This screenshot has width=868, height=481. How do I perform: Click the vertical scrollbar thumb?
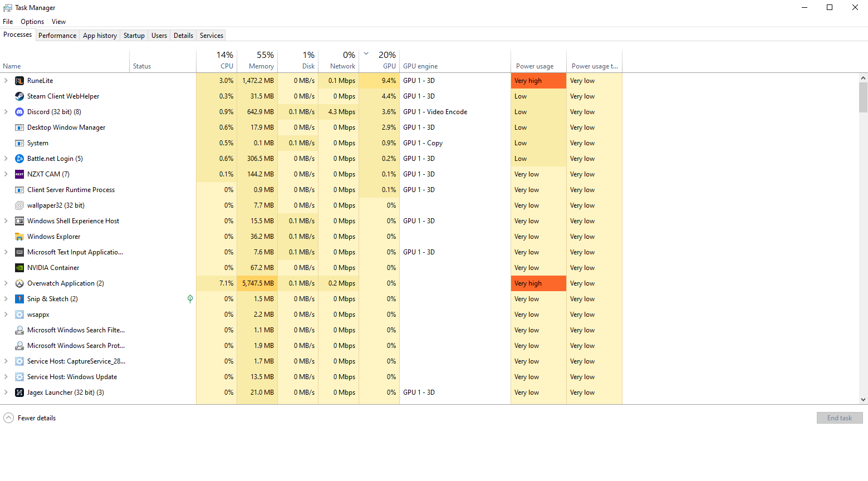pos(864,97)
